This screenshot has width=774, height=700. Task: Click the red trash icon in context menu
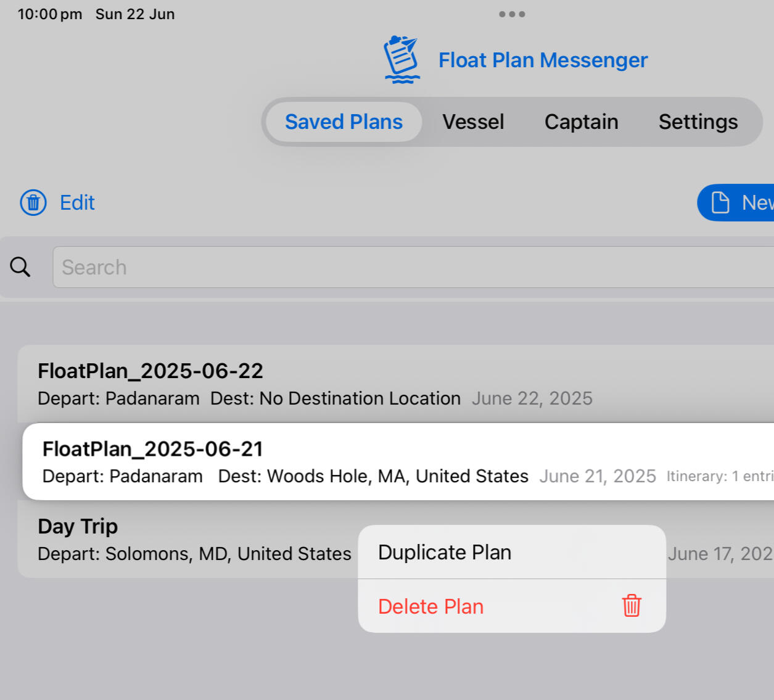[x=631, y=606]
